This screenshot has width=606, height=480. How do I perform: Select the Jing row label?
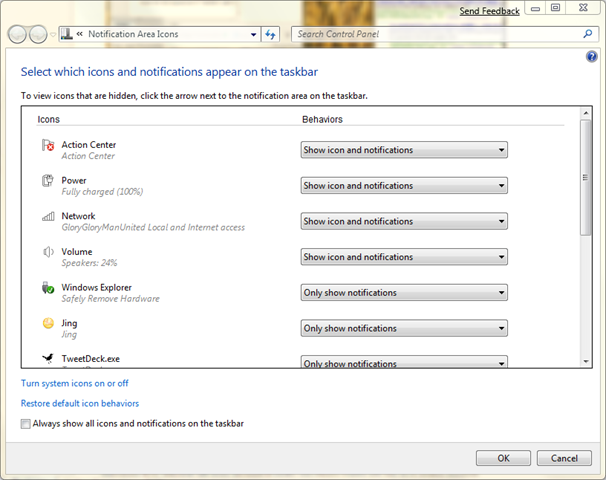pos(69,323)
